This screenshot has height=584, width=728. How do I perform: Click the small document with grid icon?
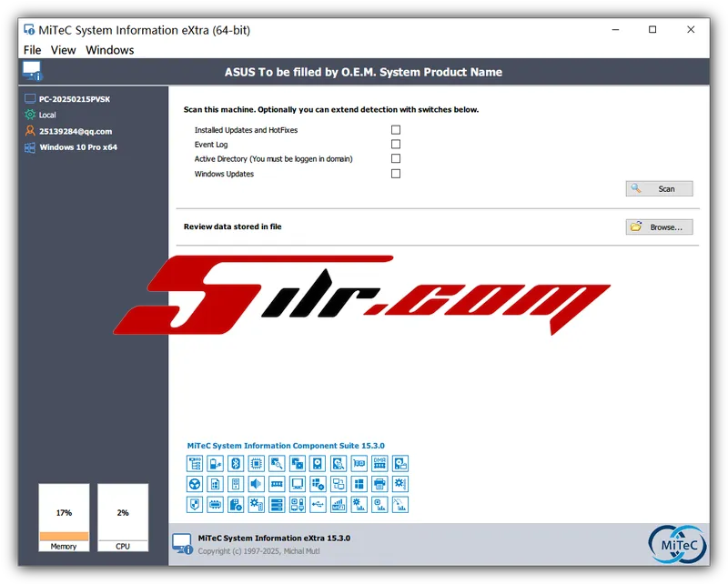[215, 484]
